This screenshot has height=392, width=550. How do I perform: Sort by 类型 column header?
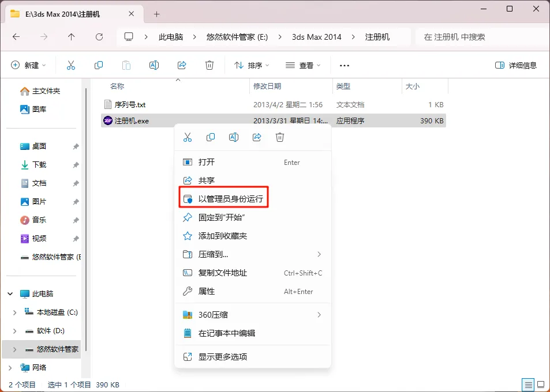coord(343,86)
